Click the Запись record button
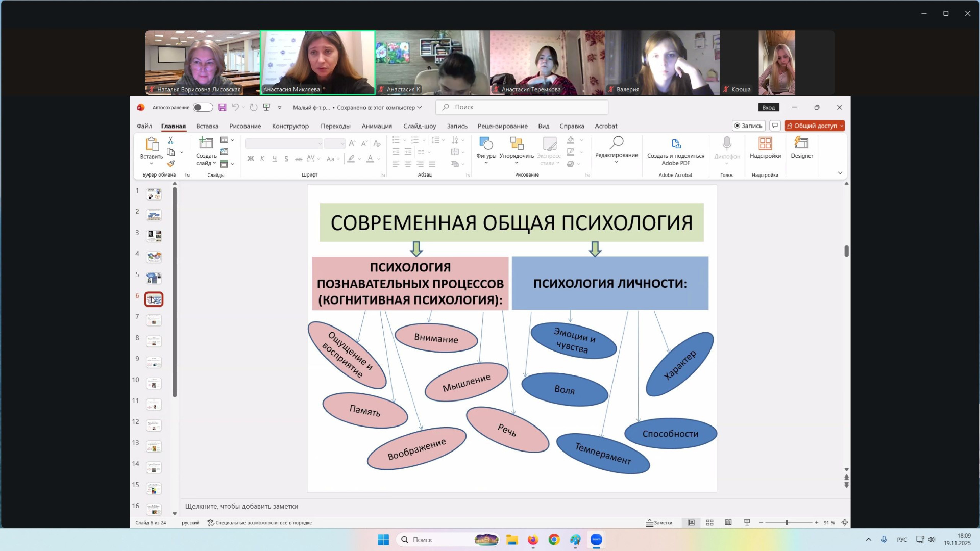The height and width of the screenshot is (551, 980). (748, 126)
